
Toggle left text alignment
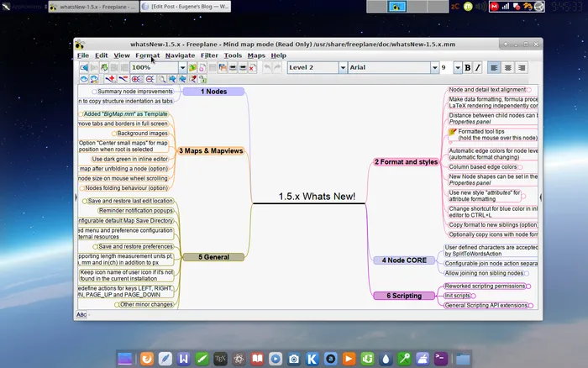[x=494, y=67]
